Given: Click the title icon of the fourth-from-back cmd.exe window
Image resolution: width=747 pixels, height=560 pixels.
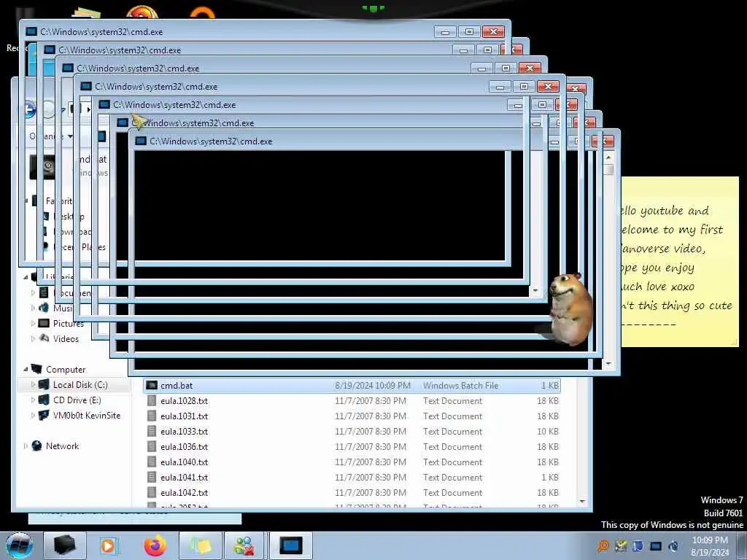Looking at the screenshot, I should click(x=86, y=86).
